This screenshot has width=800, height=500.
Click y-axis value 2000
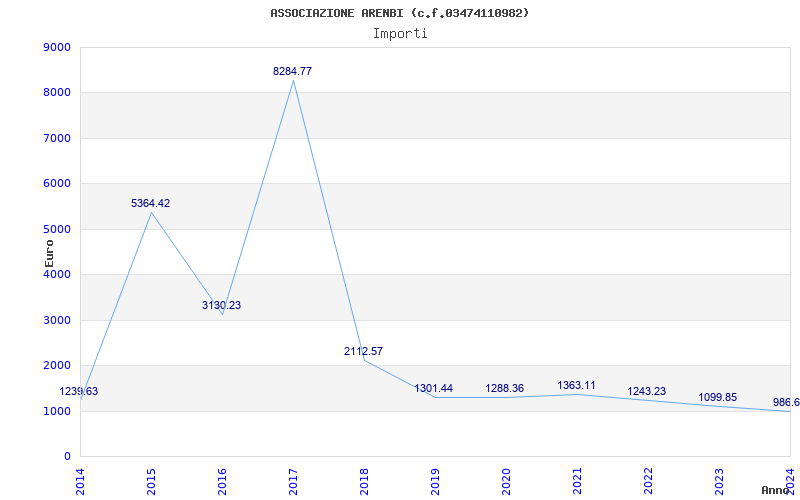pyautogui.click(x=57, y=366)
